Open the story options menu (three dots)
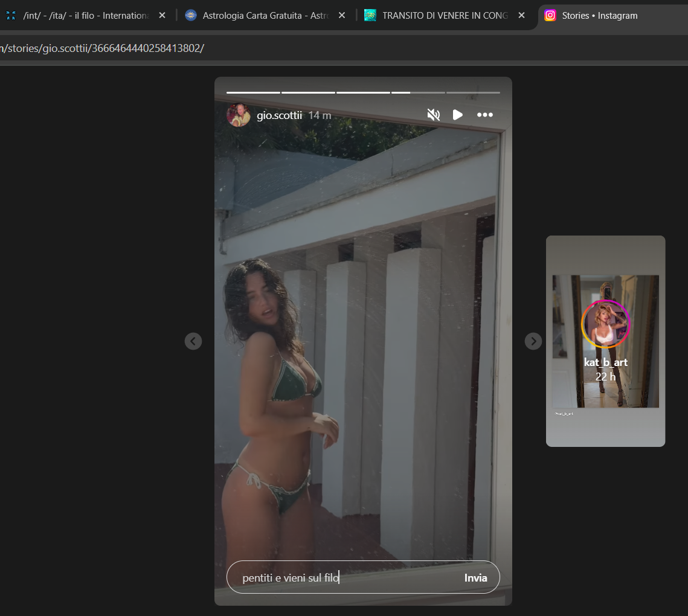 click(x=485, y=115)
